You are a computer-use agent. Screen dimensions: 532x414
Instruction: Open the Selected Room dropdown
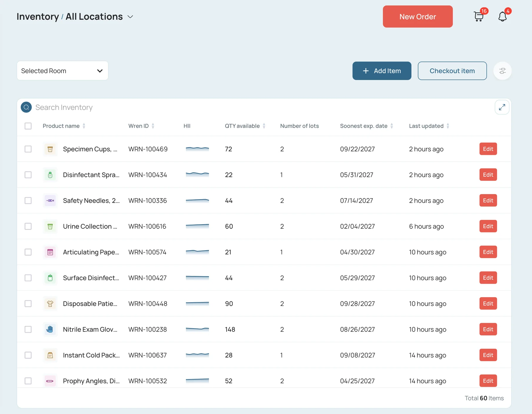63,71
